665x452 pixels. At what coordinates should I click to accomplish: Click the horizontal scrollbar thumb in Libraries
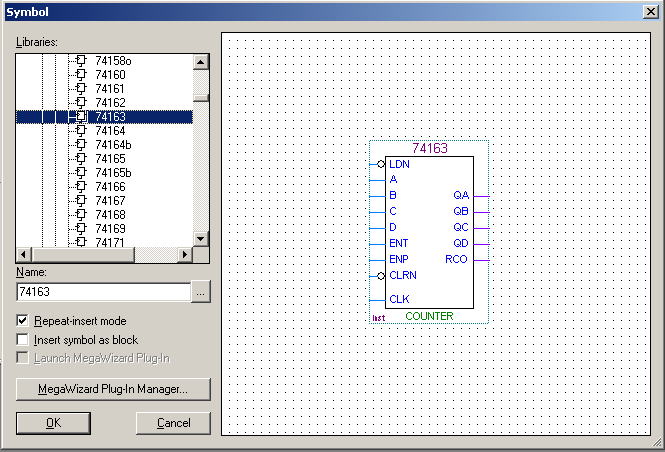83,254
